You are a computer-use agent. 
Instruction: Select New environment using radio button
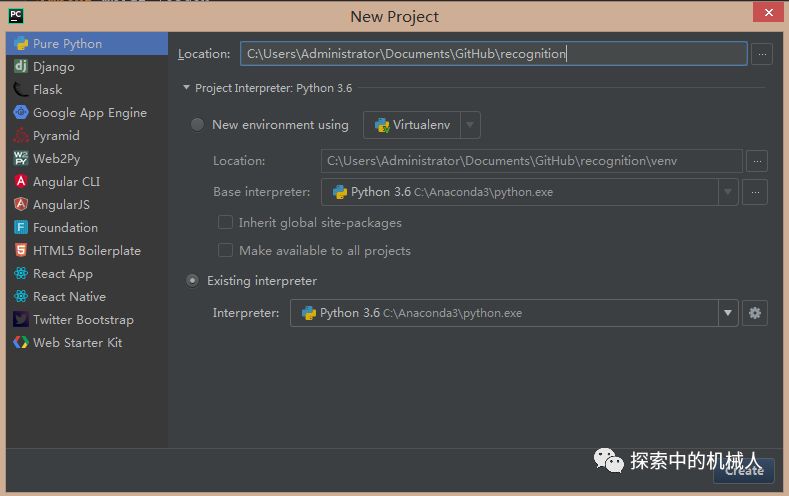(197, 124)
